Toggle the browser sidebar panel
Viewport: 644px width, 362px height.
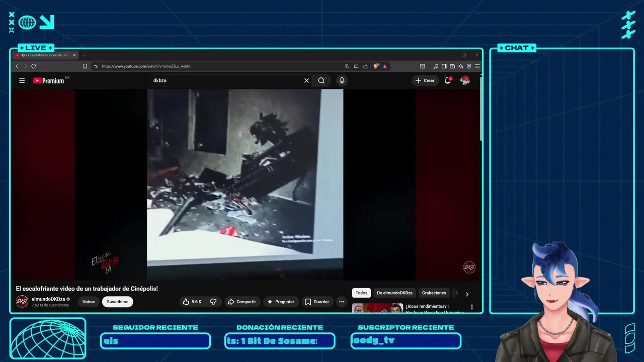(444, 66)
